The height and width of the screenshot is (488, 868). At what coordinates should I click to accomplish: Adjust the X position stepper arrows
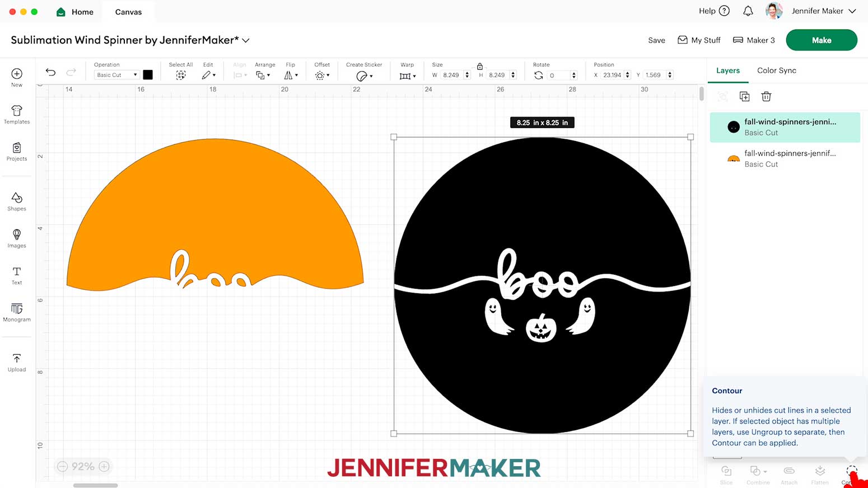pos(627,75)
